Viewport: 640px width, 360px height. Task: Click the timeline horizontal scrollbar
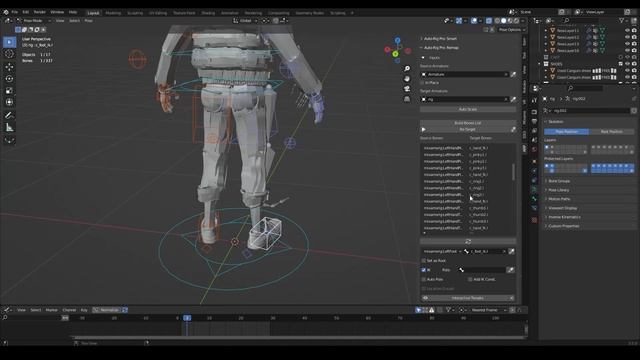pos(298,338)
